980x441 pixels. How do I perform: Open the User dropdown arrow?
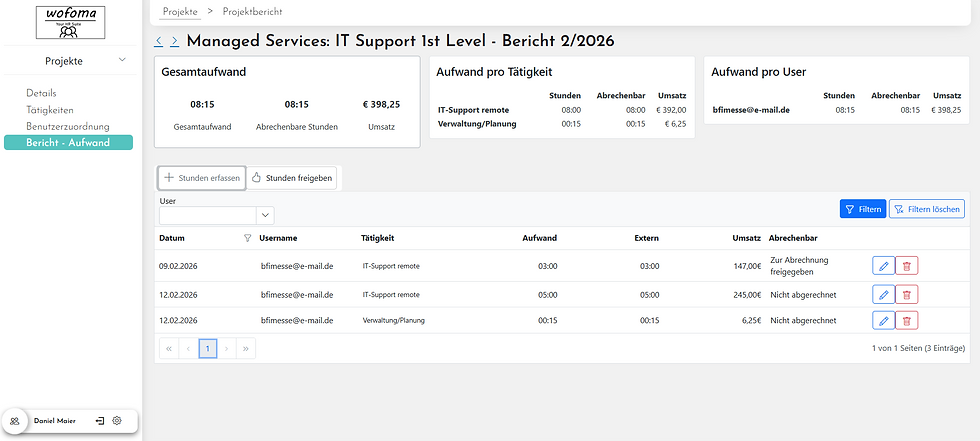point(265,214)
